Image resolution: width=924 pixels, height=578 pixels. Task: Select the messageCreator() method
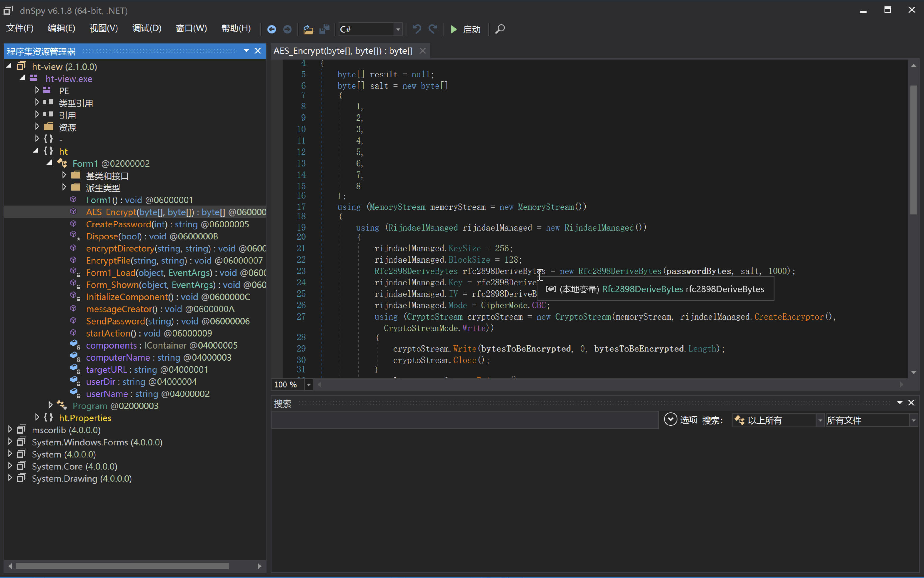(x=160, y=309)
